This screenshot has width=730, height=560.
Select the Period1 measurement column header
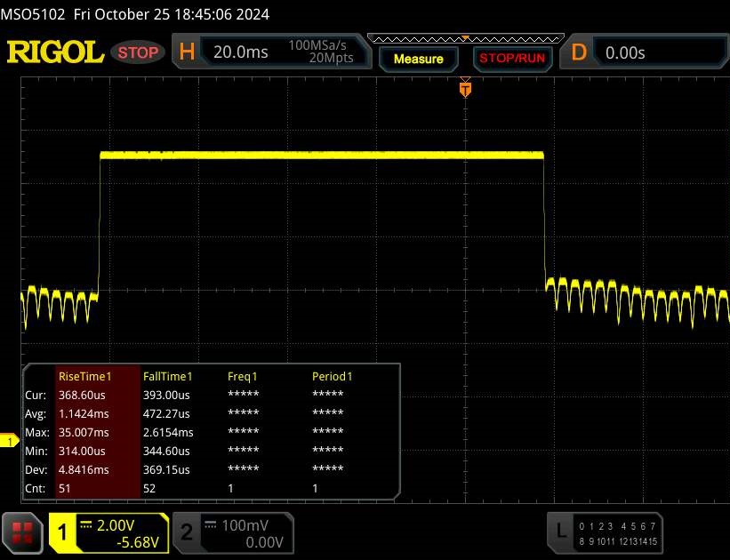(x=332, y=377)
